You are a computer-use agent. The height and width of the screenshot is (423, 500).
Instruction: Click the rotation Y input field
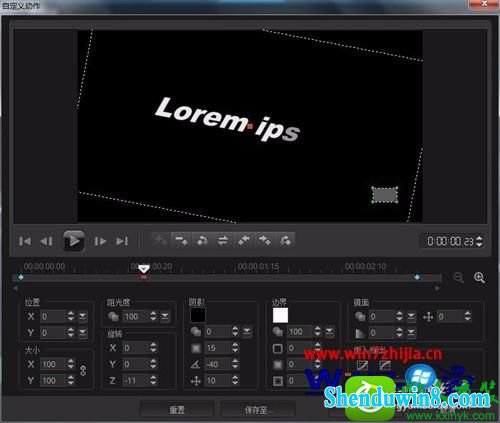pos(136,364)
